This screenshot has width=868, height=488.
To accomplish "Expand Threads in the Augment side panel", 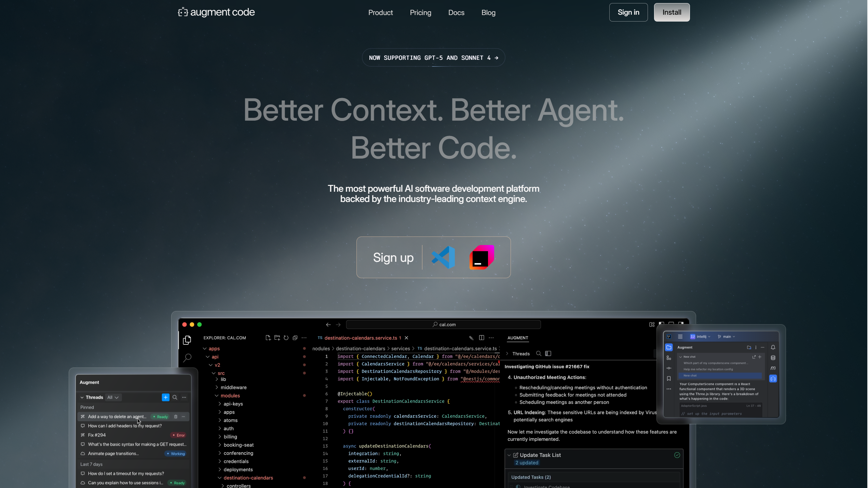I will pos(507,354).
